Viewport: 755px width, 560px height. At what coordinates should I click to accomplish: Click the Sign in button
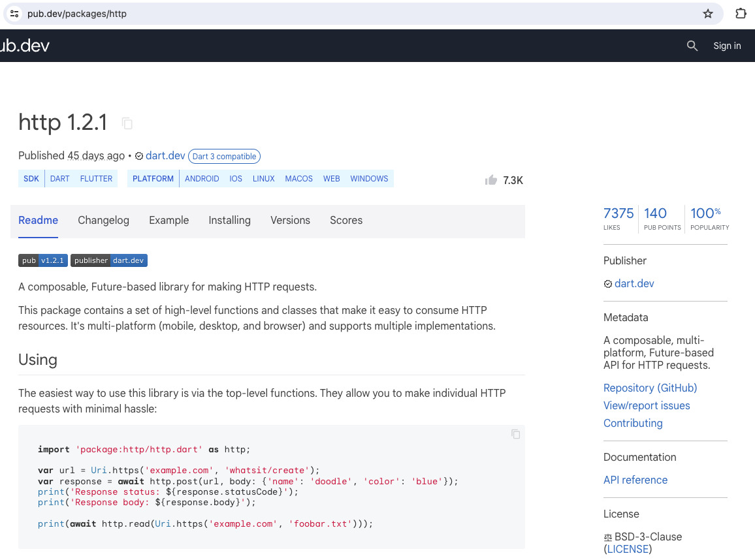[x=727, y=46]
